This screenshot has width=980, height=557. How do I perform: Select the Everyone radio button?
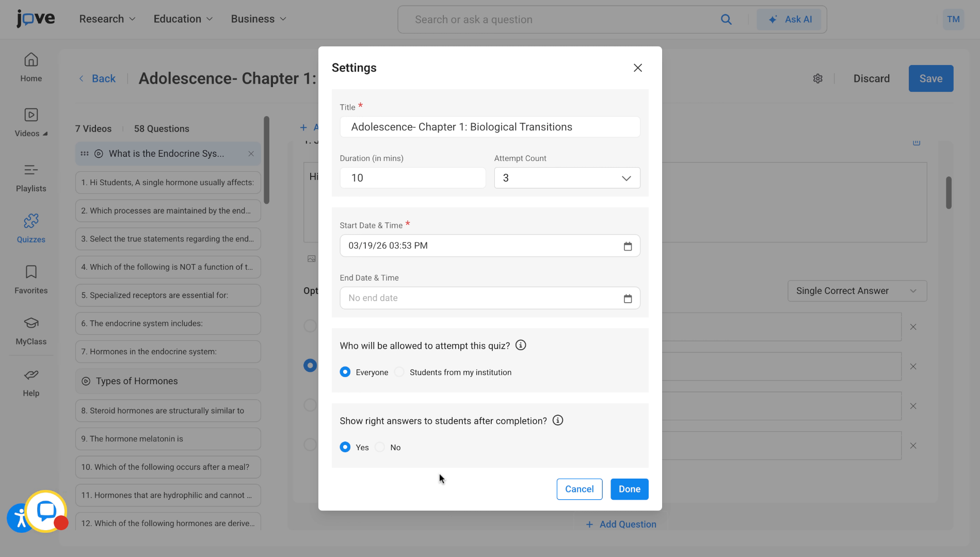pyautogui.click(x=345, y=372)
